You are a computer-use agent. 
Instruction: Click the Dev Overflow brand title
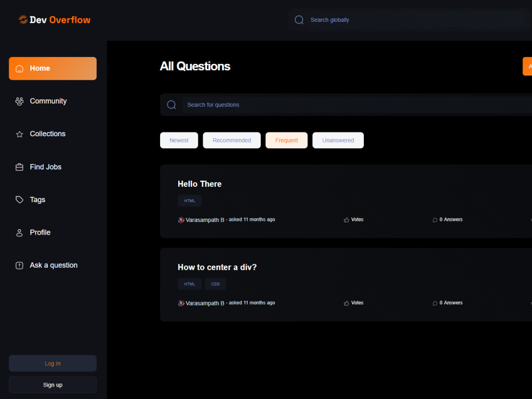(x=60, y=20)
